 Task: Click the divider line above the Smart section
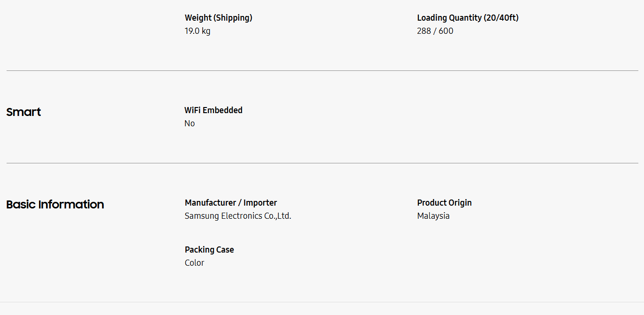click(322, 71)
